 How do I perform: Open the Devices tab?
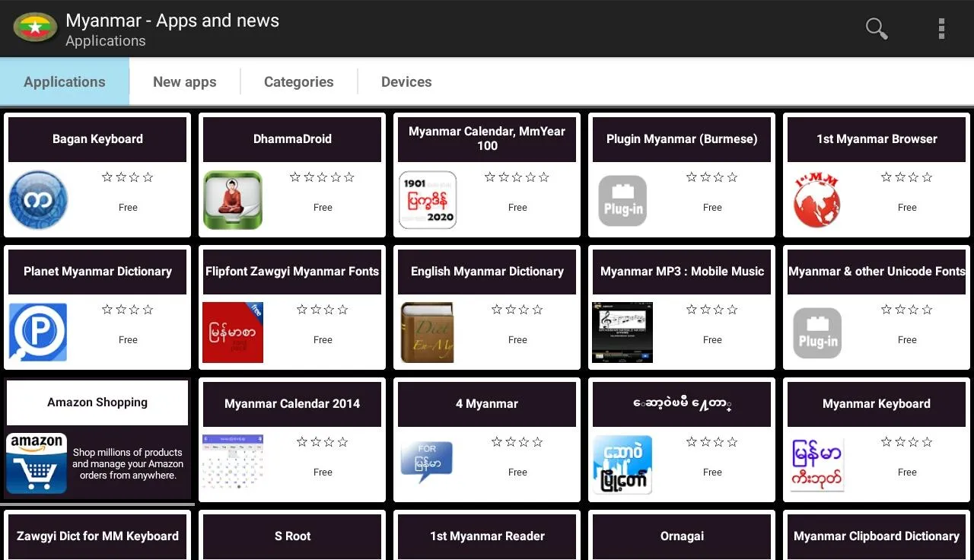point(406,81)
